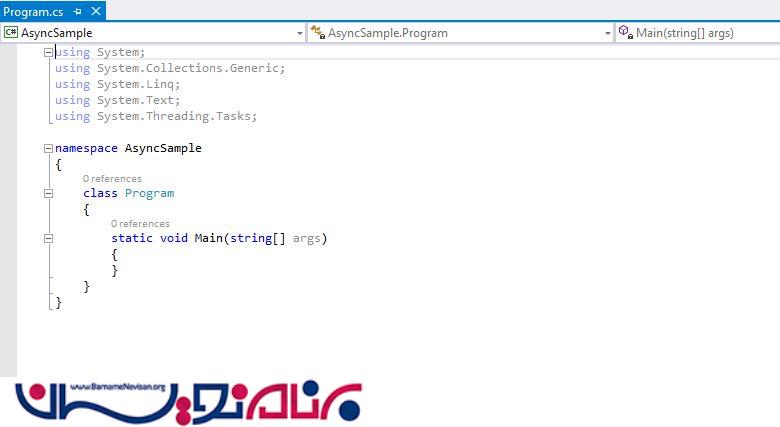Collapse the class Program block
This screenshot has height=427, width=780.
pos(48,194)
